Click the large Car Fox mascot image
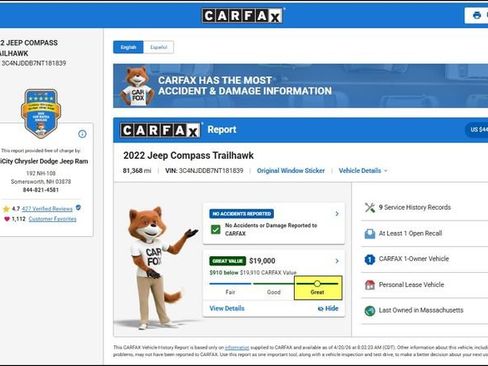This screenshot has height=366, width=488. (x=159, y=268)
